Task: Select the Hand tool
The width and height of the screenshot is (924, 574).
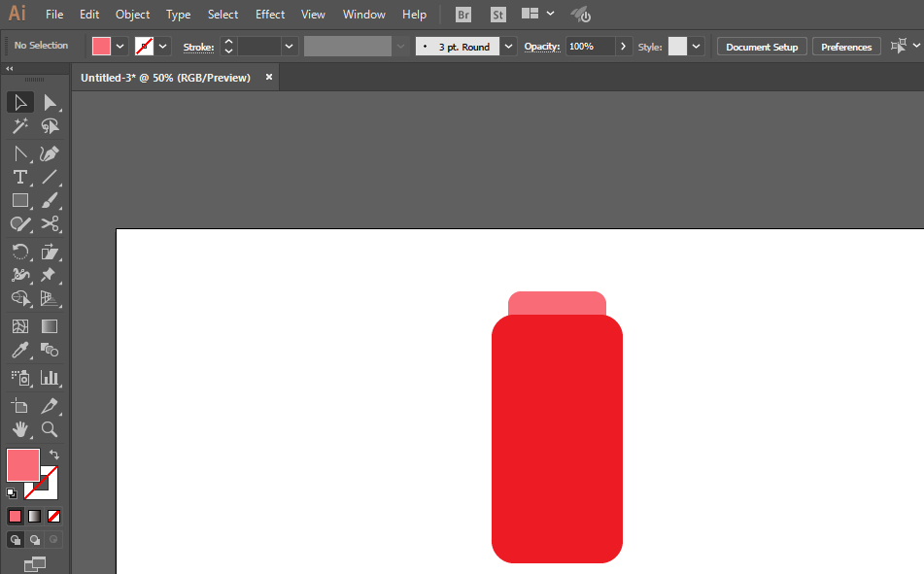Action: click(19, 428)
